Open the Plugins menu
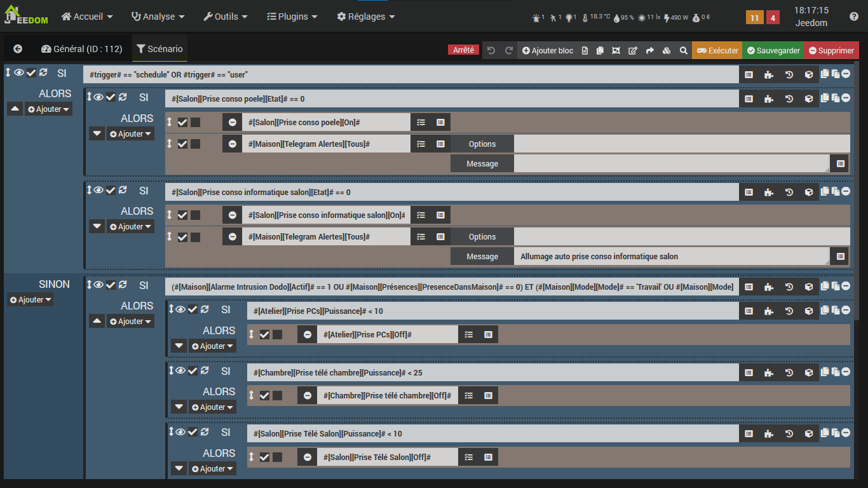The image size is (868, 488). (292, 17)
